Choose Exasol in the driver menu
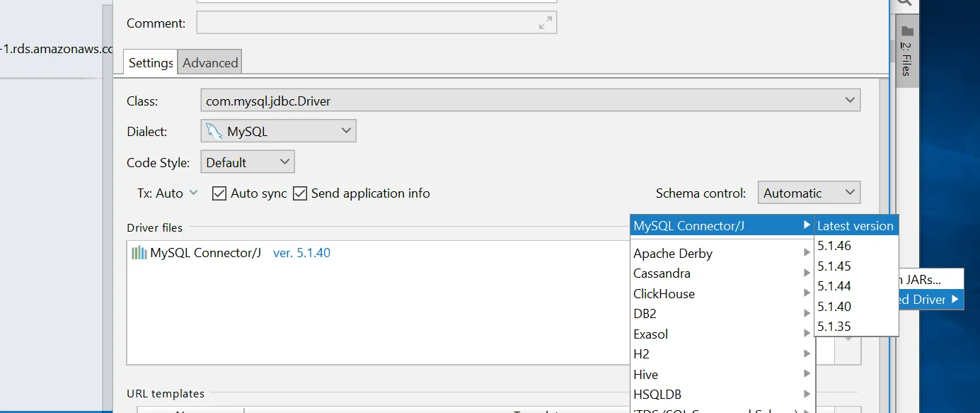Image resolution: width=980 pixels, height=413 pixels. point(722,334)
